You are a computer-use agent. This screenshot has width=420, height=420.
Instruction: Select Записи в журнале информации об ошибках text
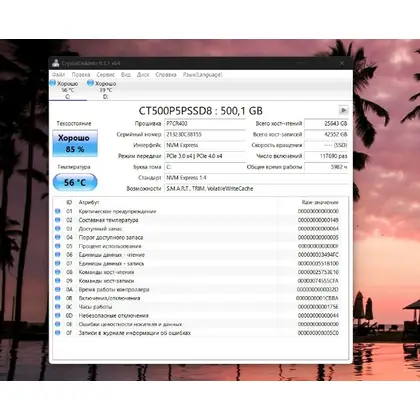click(135, 333)
